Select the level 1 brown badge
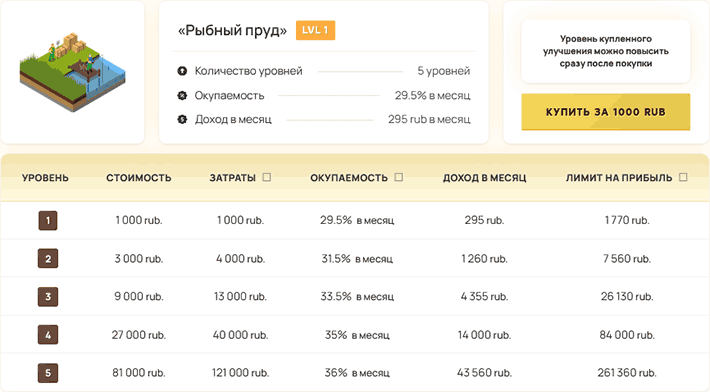The width and height of the screenshot is (710, 392). pos(48,221)
